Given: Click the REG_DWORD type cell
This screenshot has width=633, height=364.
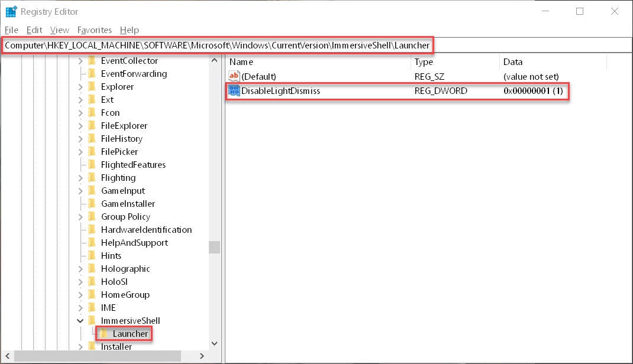Looking at the screenshot, I should tap(441, 91).
